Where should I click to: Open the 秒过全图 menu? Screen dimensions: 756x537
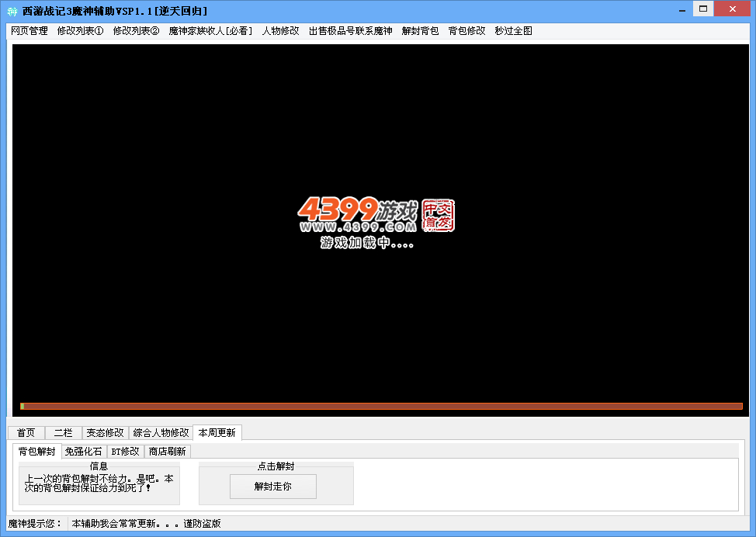(514, 31)
